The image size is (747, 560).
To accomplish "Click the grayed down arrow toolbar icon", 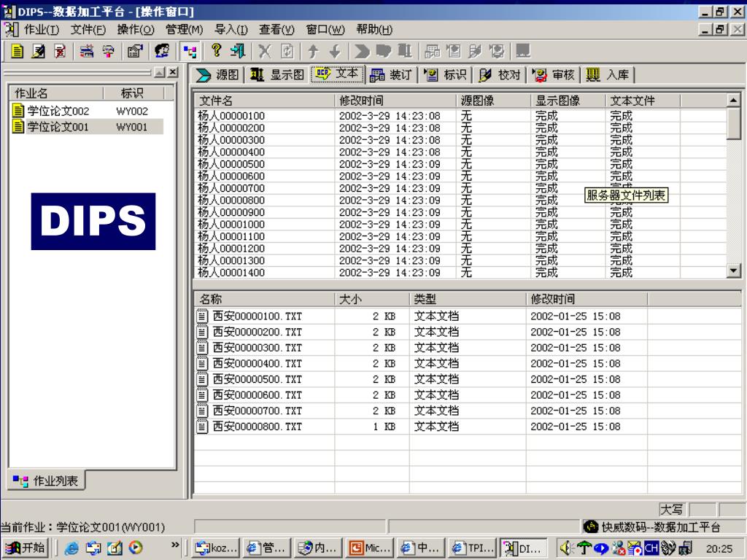I will point(336,51).
